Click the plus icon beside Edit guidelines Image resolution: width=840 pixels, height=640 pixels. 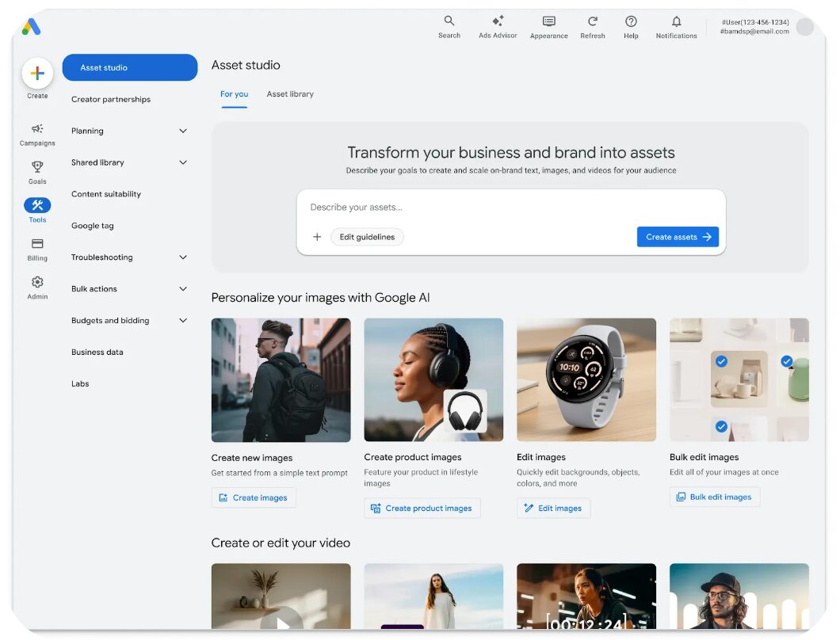click(x=317, y=237)
